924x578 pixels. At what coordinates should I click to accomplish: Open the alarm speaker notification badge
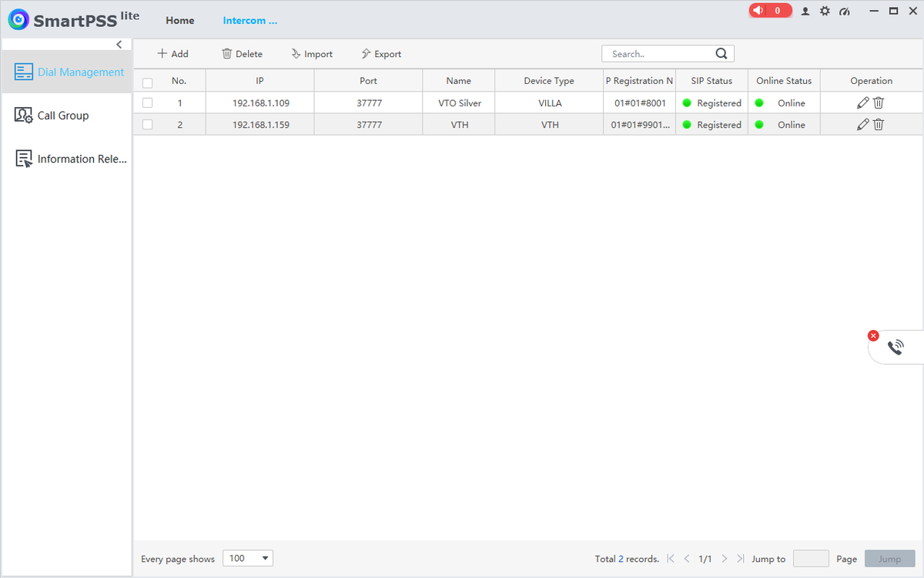pyautogui.click(x=770, y=11)
